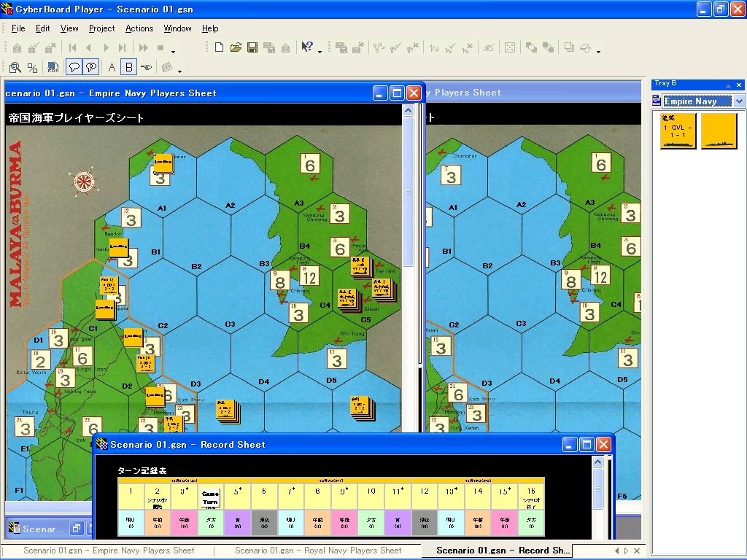Close the active tab with X

point(637,551)
